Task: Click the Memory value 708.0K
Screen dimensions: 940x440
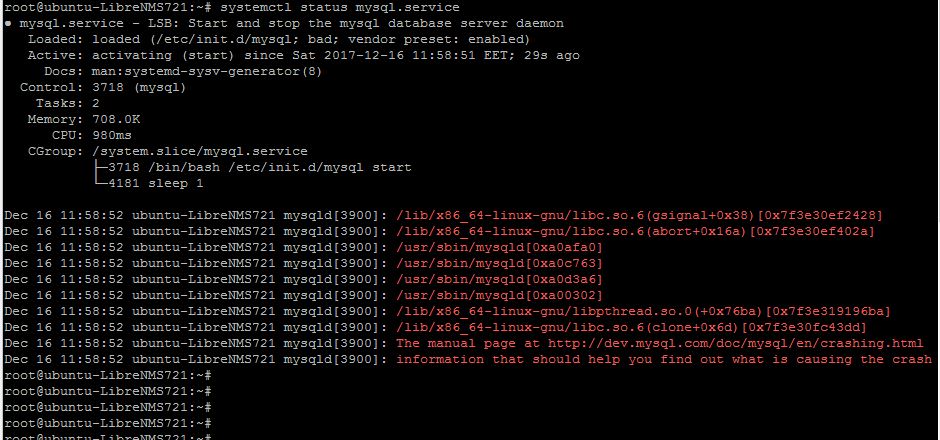Action: pyautogui.click(x=116, y=119)
